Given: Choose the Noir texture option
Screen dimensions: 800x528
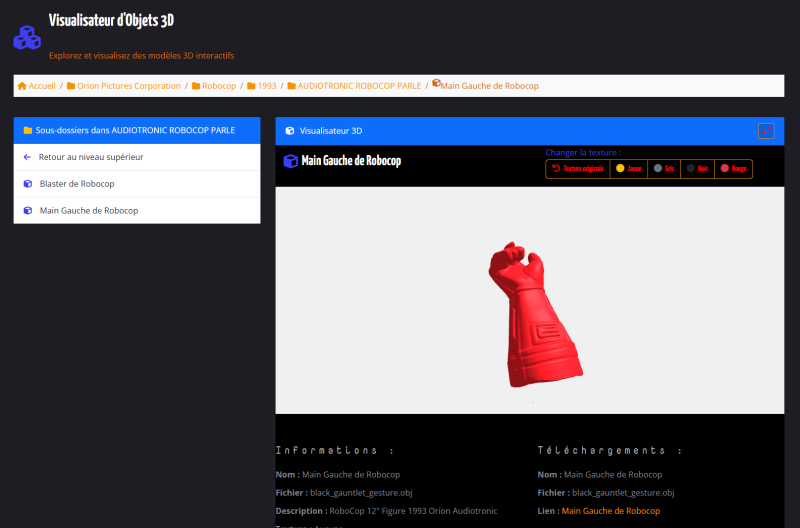Looking at the screenshot, I should pos(698,169).
